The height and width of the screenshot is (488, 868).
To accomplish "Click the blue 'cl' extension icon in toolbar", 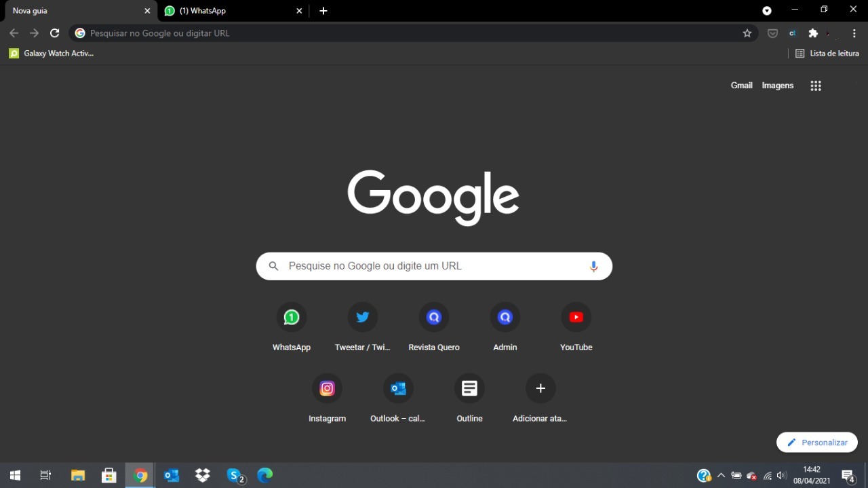I will pos(792,33).
